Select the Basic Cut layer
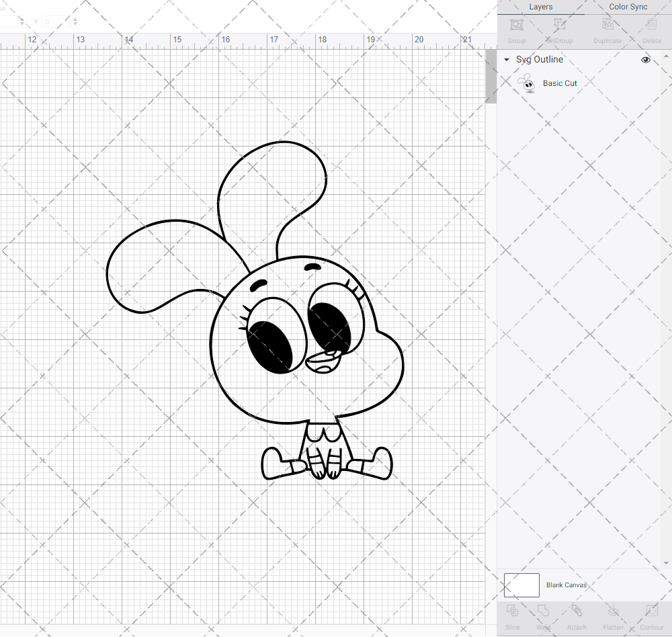This screenshot has height=637, width=672. (560, 83)
